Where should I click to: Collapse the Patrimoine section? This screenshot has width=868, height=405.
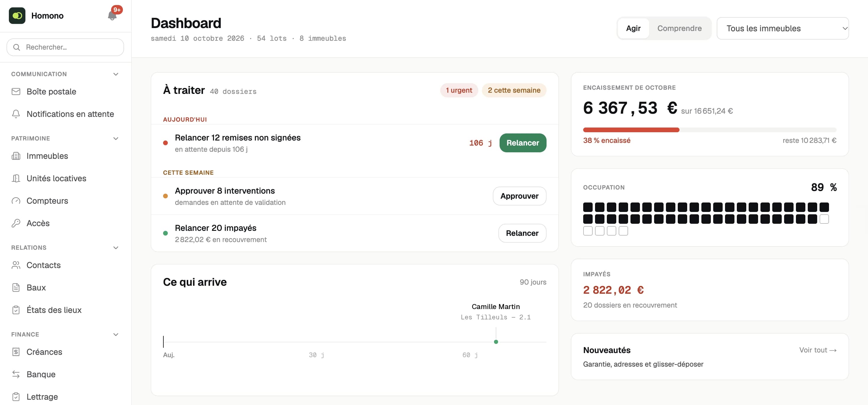116,138
